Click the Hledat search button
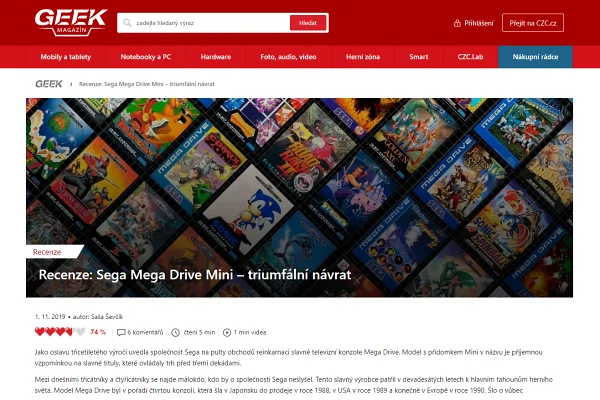The height and width of the screenshot is (400, 600). click(308, 23)
